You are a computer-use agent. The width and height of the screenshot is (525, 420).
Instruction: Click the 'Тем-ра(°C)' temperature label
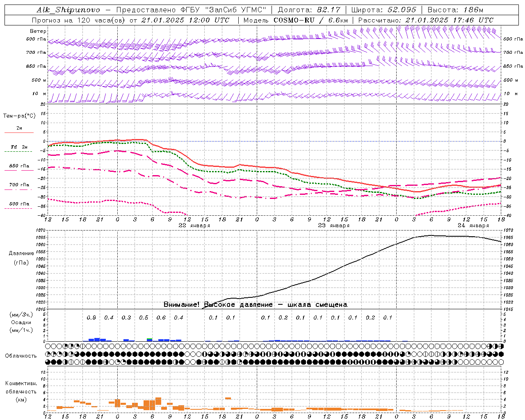point(19,116)
